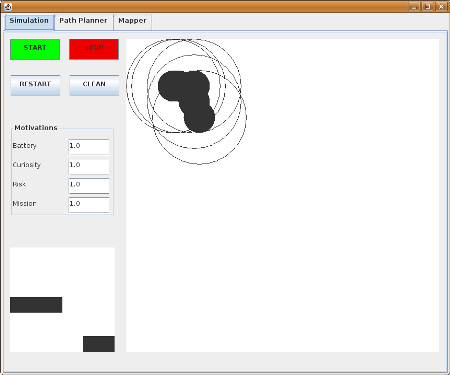Image resolution: width=450 pixels, height=375 pixels.
Task: Click the Java application icon in title bar
Action: point(8,6)
